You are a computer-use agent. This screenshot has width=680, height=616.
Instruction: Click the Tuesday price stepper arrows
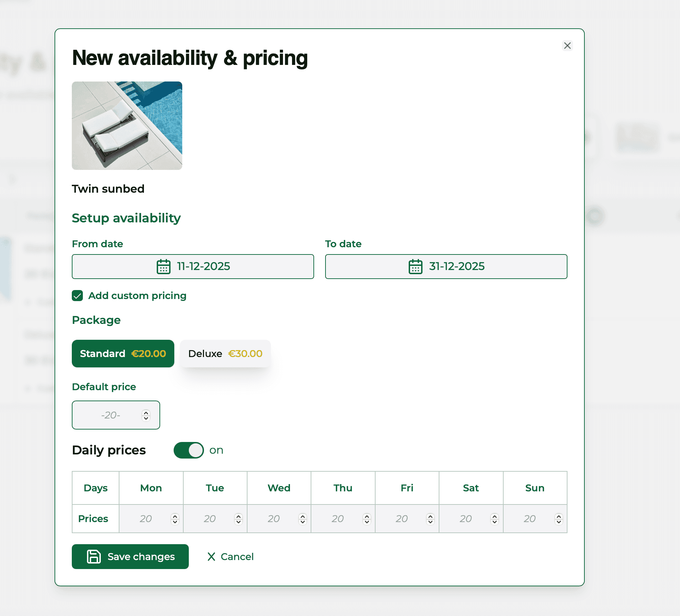click(239, 519)
